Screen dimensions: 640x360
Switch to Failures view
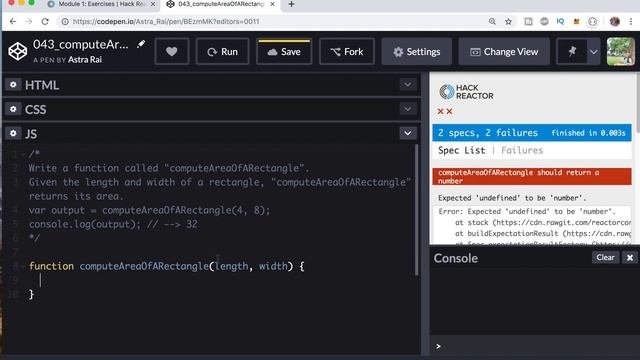tap(522, 150)
